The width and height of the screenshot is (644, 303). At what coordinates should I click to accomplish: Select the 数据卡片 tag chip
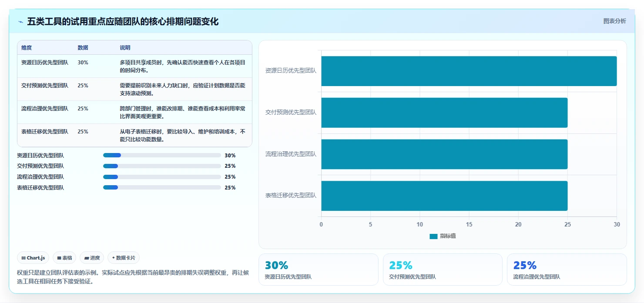click(x=124, y=258)
